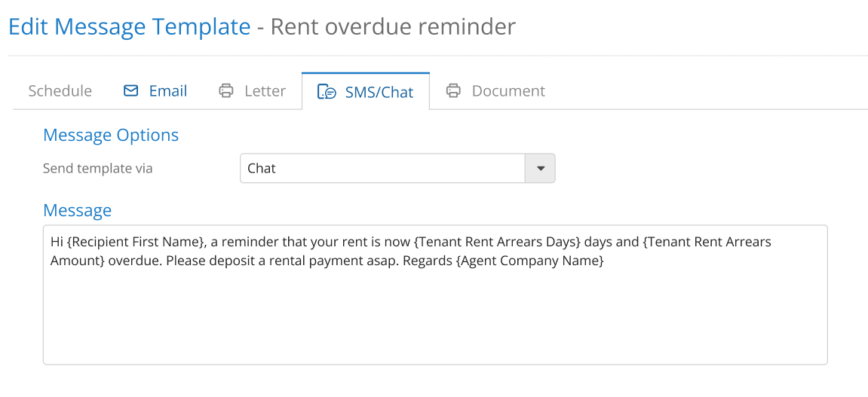Click the chat bubble icon on SMS/Chat
Screen dimensions: 868x397
point(327,92)
